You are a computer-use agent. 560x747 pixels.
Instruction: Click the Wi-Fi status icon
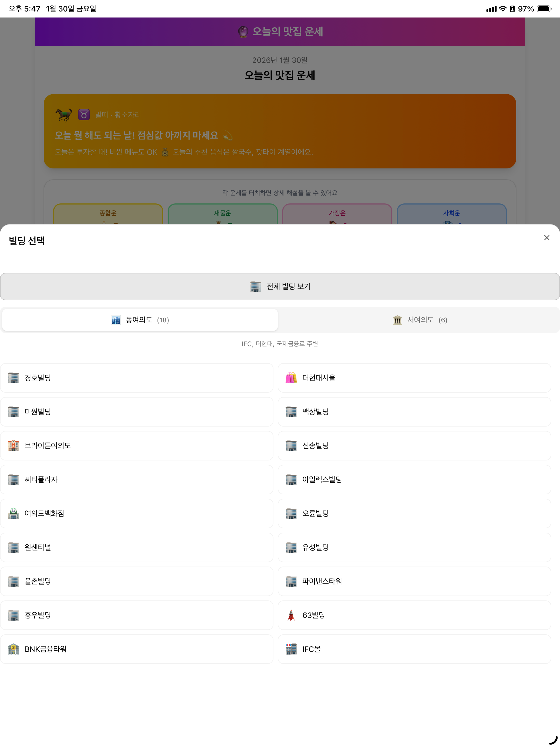[x=503, y=9]
